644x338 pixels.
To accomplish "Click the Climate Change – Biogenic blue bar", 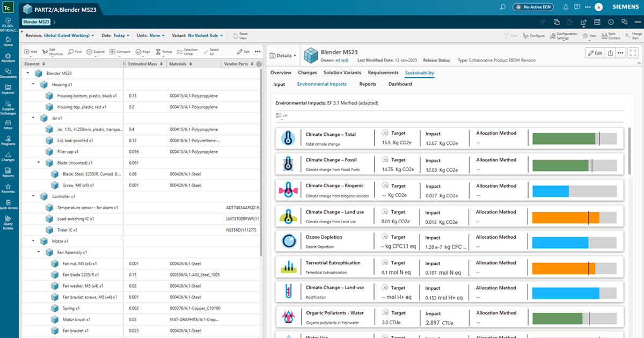I will pos(551,190).
